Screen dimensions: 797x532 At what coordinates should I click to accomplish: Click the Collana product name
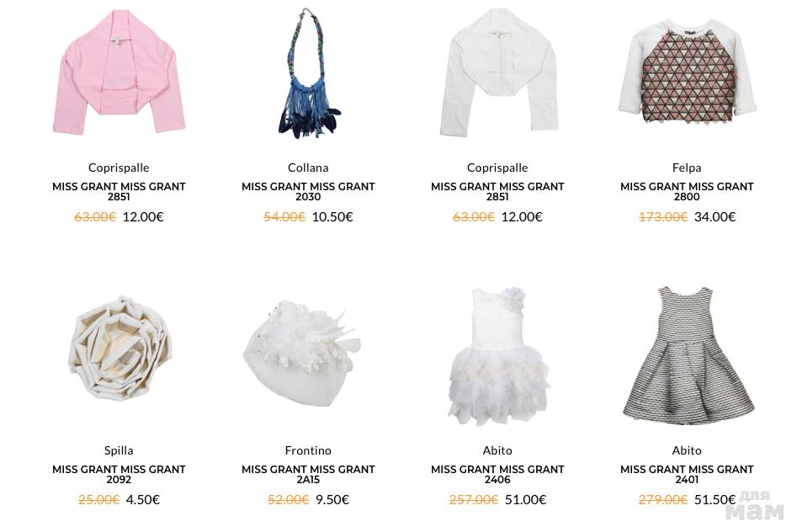308,168
